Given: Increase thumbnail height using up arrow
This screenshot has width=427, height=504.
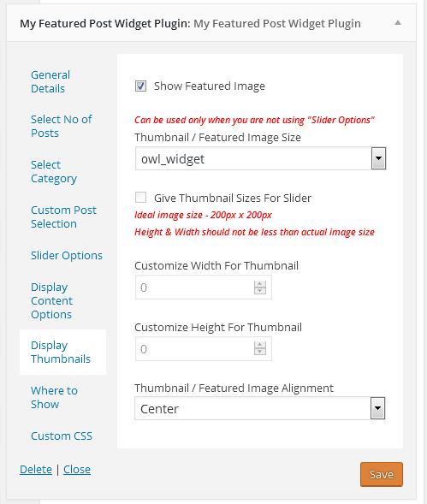Looking at the screenshot, I should [x=260, y=345].
